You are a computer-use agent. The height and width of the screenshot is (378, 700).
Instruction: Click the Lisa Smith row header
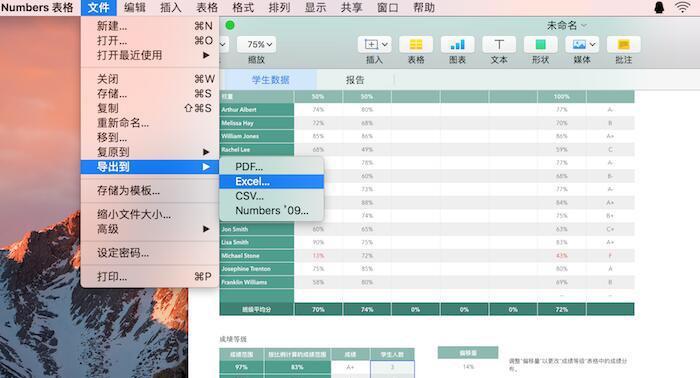click(257, 242)
